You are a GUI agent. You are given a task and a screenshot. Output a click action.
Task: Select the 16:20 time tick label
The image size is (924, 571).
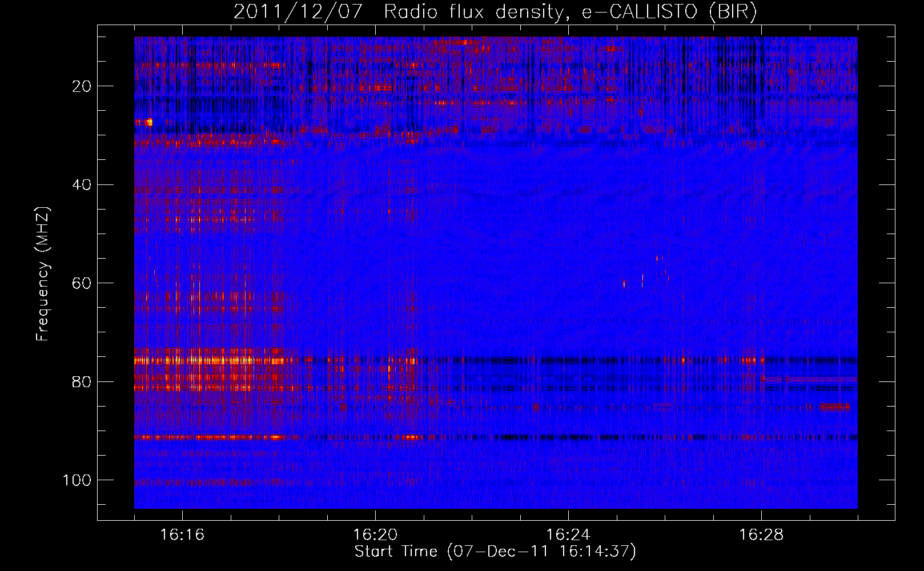(x=375, y=535)
